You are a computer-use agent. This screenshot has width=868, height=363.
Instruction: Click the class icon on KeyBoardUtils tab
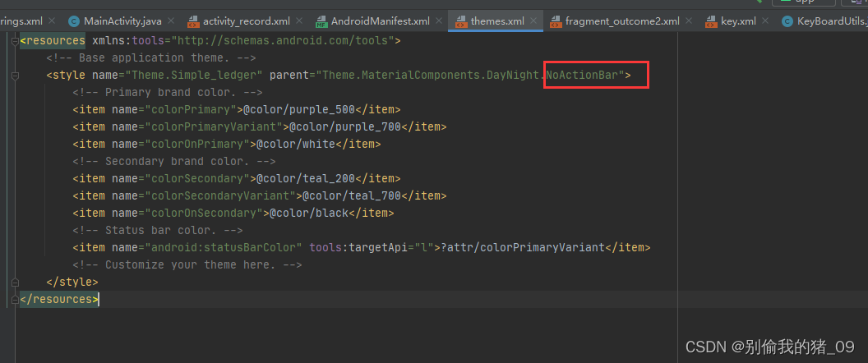click(787, 21)
